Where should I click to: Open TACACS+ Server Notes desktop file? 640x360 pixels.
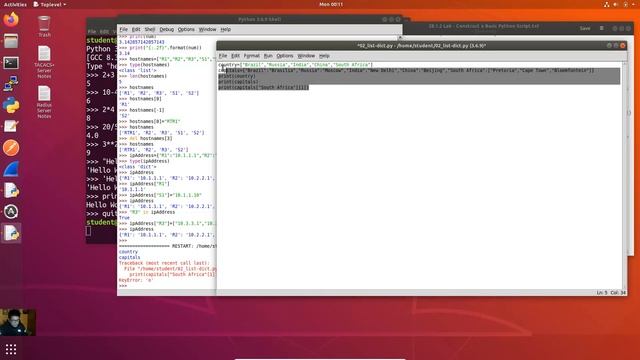click(44, 62)
